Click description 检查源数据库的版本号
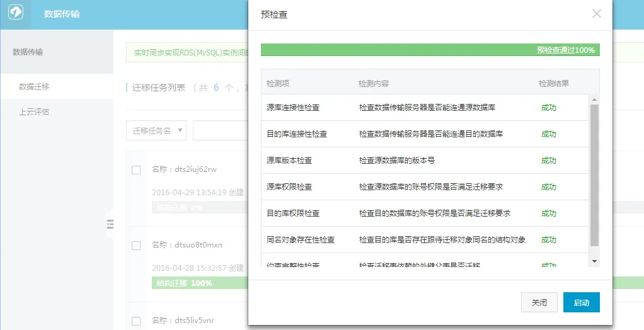644x330 pixels. coord(397,161)
